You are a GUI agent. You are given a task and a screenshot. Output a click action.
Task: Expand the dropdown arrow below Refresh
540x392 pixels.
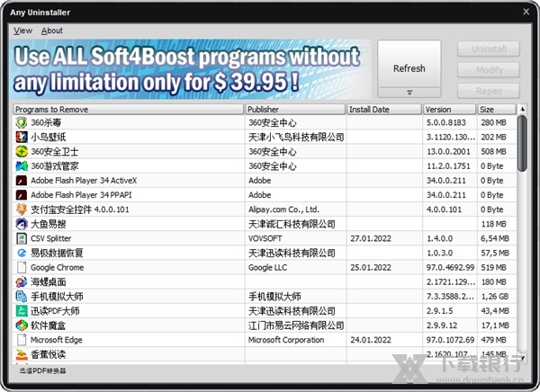[409, 92]
